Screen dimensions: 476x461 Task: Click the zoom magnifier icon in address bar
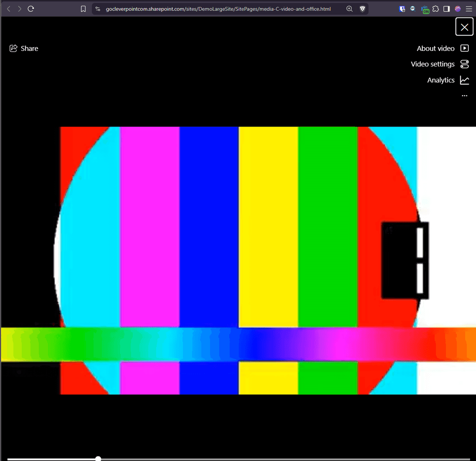(349, 9)
